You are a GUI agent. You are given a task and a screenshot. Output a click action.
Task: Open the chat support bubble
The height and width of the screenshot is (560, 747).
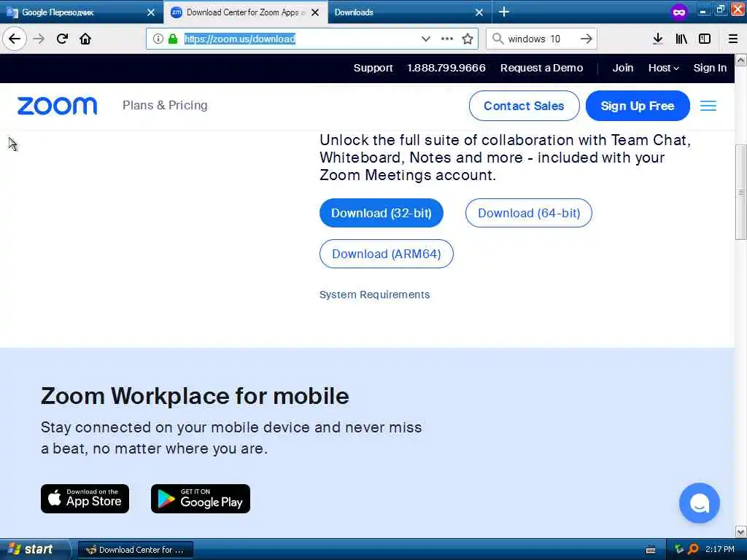pos(699,503)
